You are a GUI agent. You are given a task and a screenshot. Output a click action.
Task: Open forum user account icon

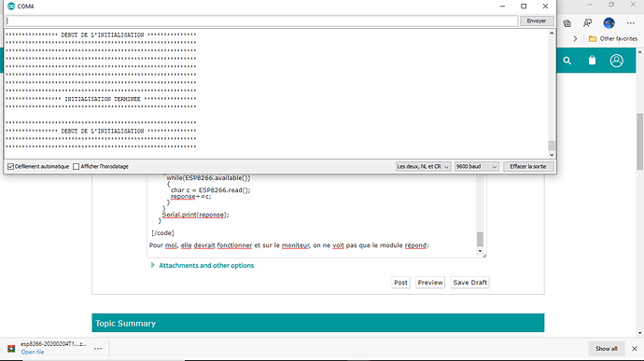click(x=617, y=61)
